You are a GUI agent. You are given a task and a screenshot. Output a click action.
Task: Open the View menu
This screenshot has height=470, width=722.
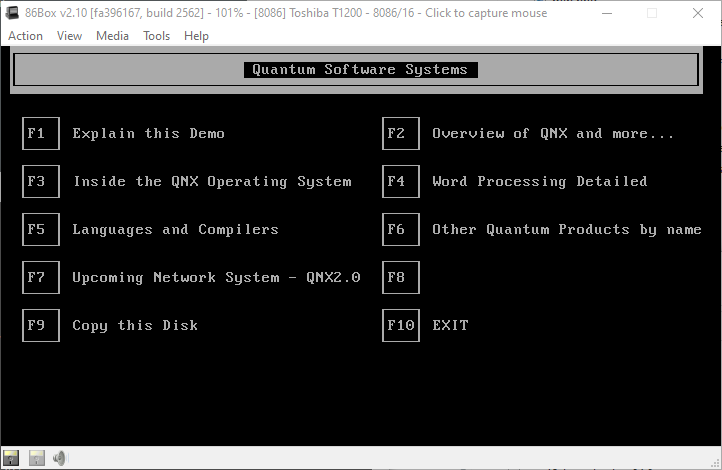pos(69,36)
